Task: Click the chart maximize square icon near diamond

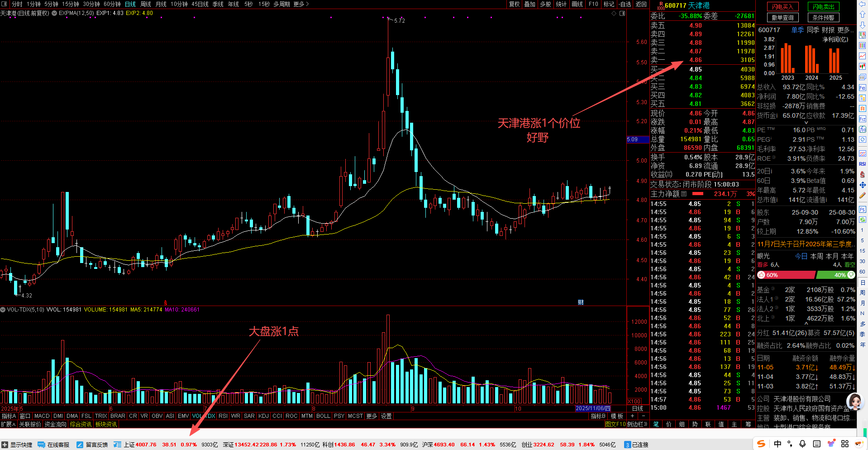Action: pyautogui.click(x=622, y=13)
